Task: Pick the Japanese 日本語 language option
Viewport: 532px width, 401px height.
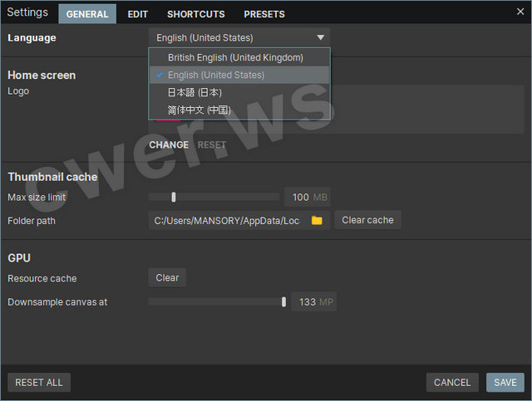Action: (x=239, y=92)
